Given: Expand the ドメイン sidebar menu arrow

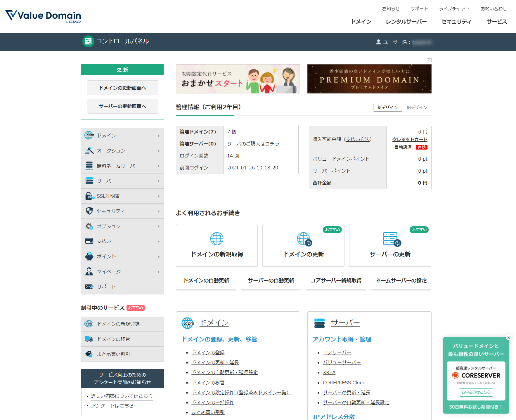Looking at the screenshot, I should tap(159, 136).
